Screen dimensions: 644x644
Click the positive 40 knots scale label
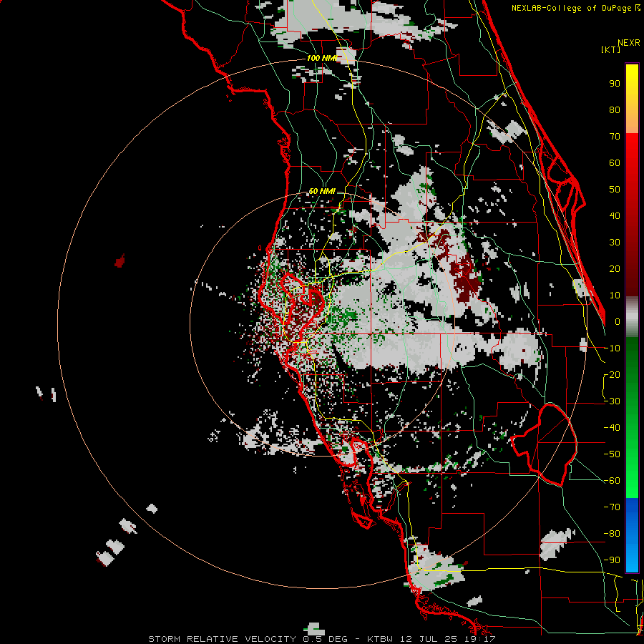pos(615,216)
